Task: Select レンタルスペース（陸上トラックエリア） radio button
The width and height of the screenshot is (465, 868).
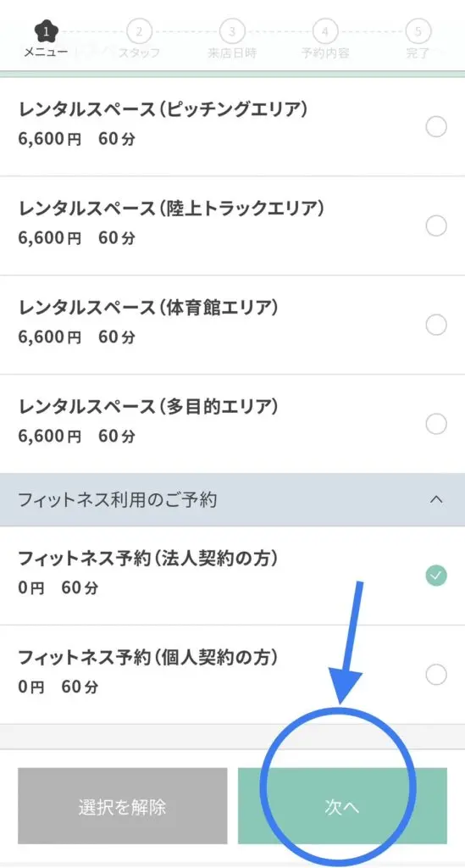Action: [436, 225]
